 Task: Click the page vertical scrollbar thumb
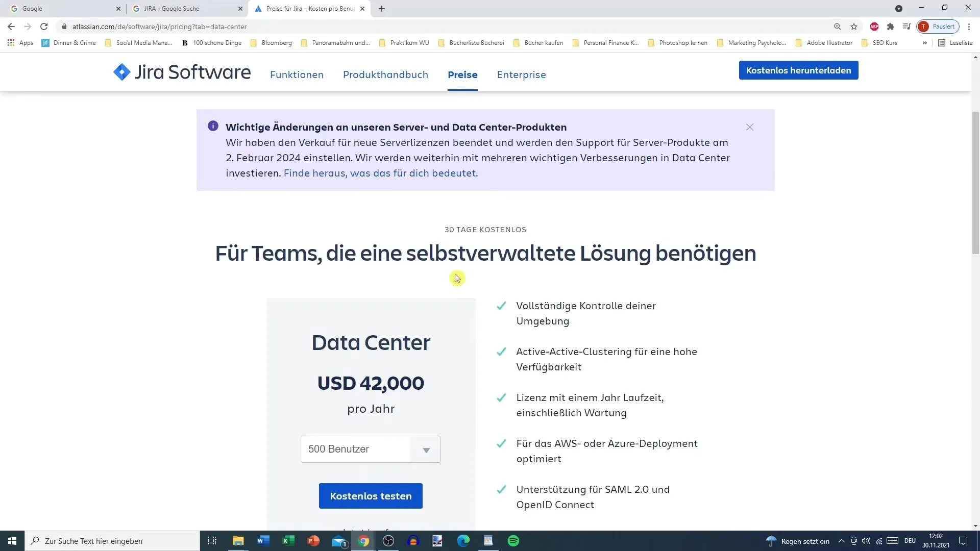pyautogui.click(x=975, y=182)
